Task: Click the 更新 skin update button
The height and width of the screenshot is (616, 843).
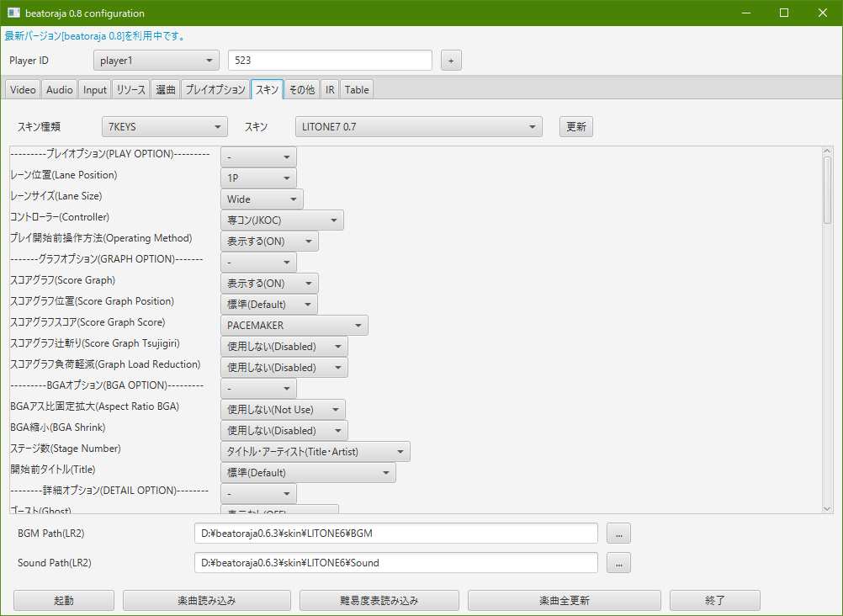Action: (575, 127)
